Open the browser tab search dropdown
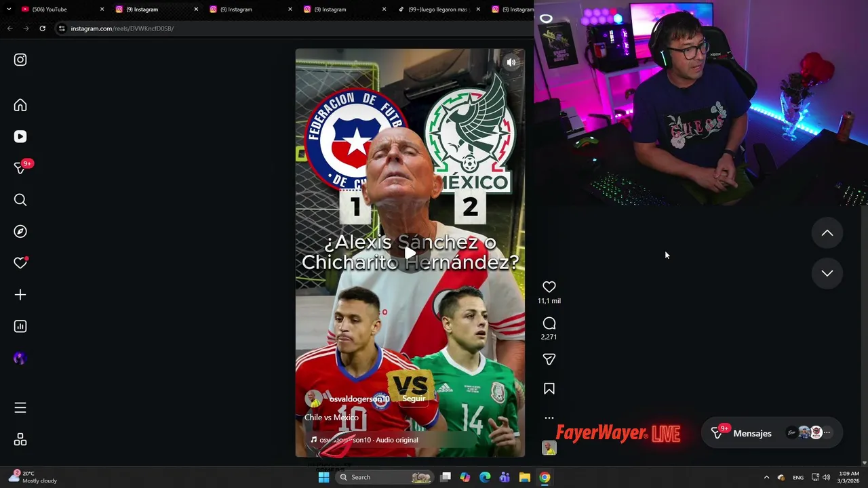The height and width of the screenshot is (488, 868). point(9,9)
